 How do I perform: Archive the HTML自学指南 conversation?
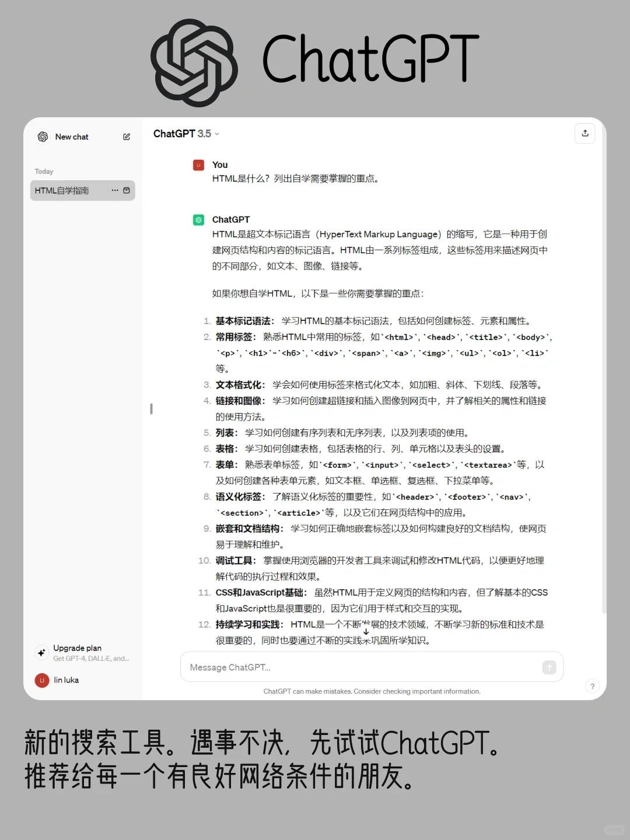127,190
